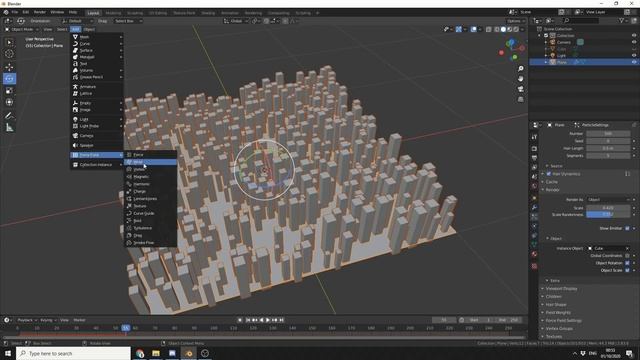Open File Explorer from the taskbar
Viewport: 640px width, 360px height.
[156, 353]
